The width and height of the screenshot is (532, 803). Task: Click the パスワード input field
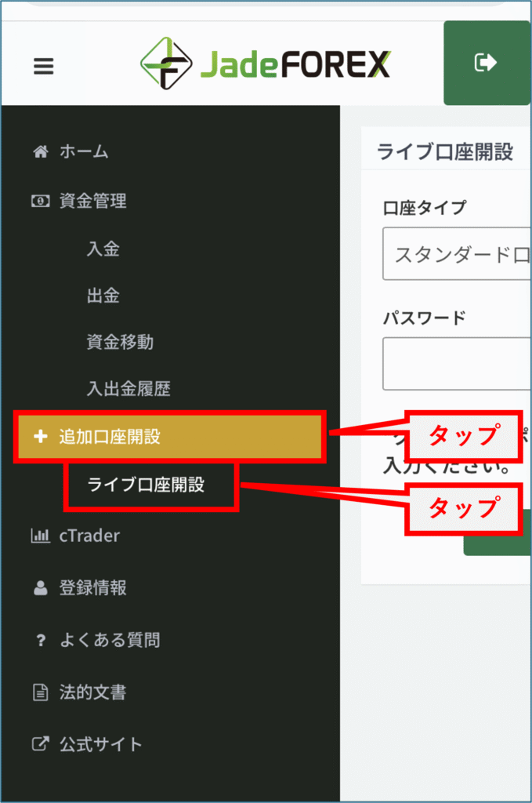[x=456, y=364]
